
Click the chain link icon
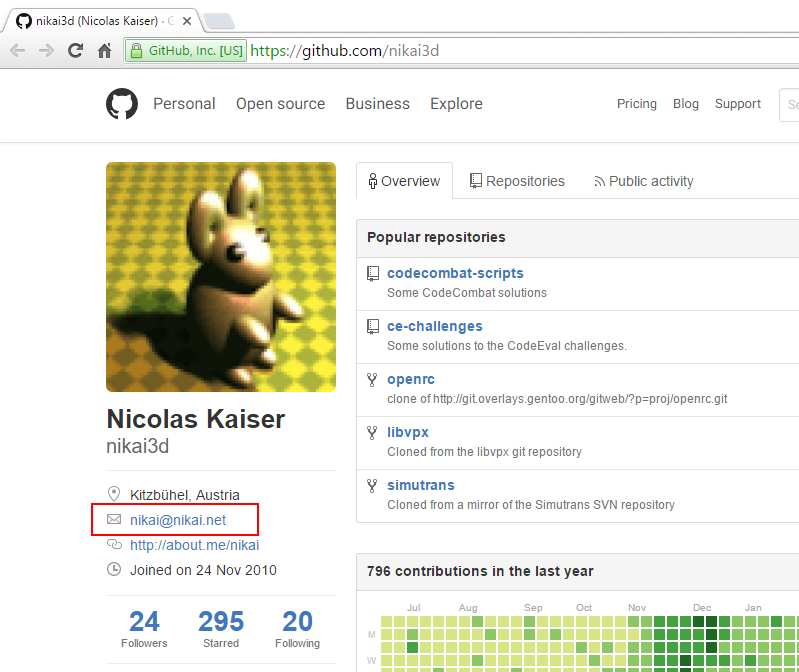click(x=114, y=544)
